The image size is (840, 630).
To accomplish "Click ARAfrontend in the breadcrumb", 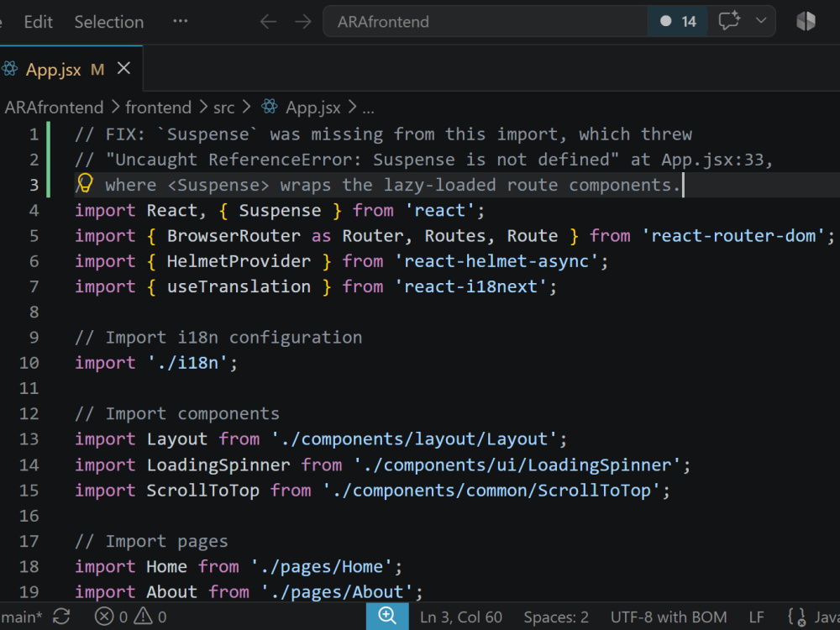I will click(x=54, y=108).
